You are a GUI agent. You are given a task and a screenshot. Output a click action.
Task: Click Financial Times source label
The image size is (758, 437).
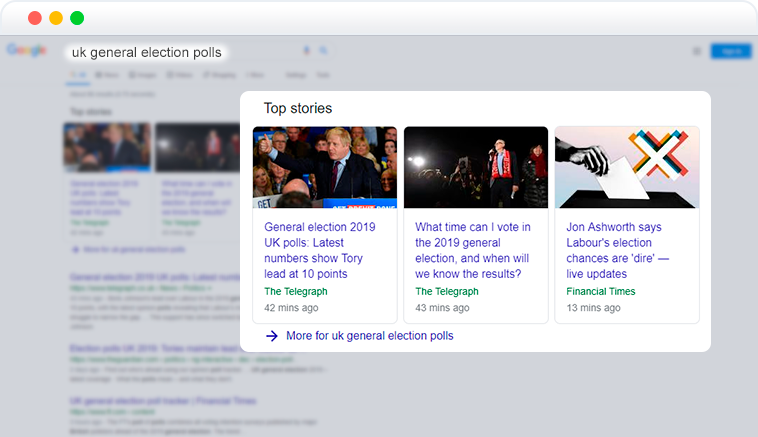tap(601, 291)
